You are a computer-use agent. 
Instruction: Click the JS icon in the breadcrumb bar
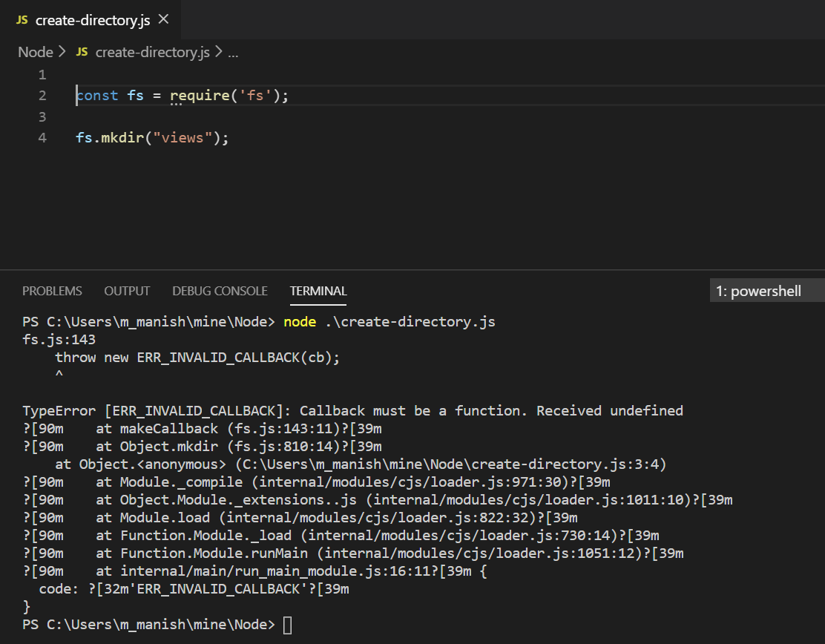click(82, 52)
